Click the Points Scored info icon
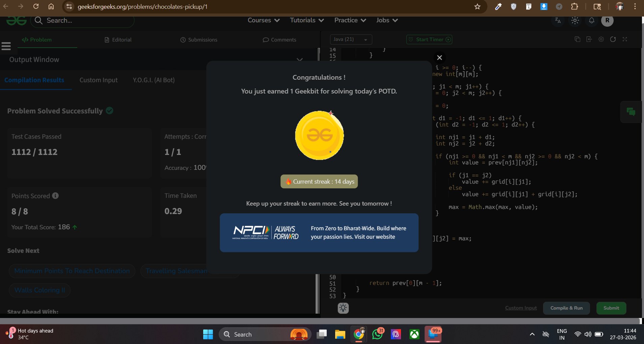 tap(55, 196)
